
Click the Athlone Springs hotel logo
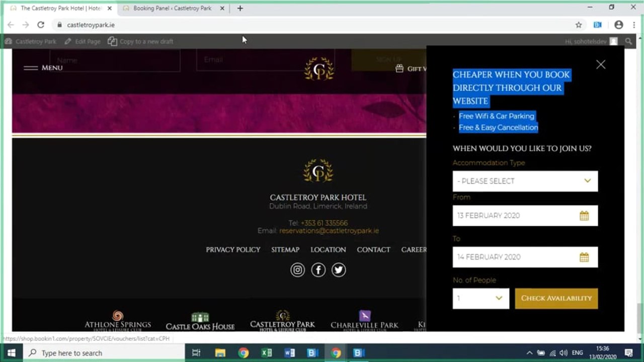pos(118,321)
